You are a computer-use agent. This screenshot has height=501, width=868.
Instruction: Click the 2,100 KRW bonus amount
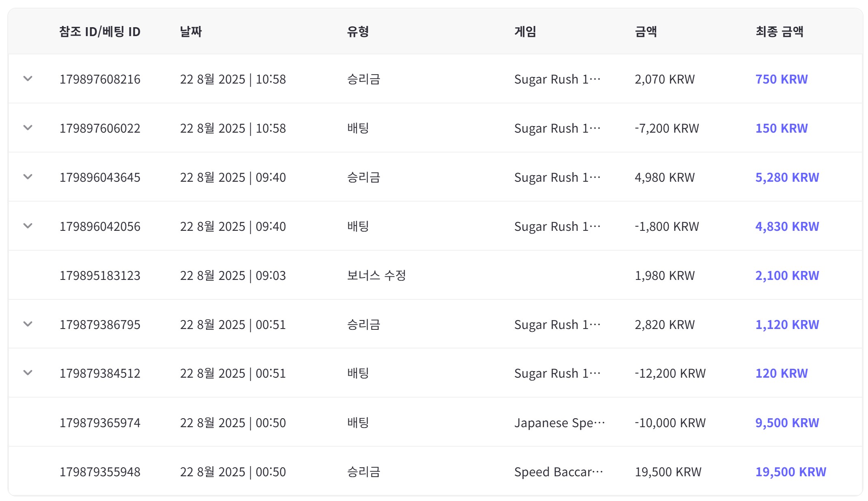[787, 275]
